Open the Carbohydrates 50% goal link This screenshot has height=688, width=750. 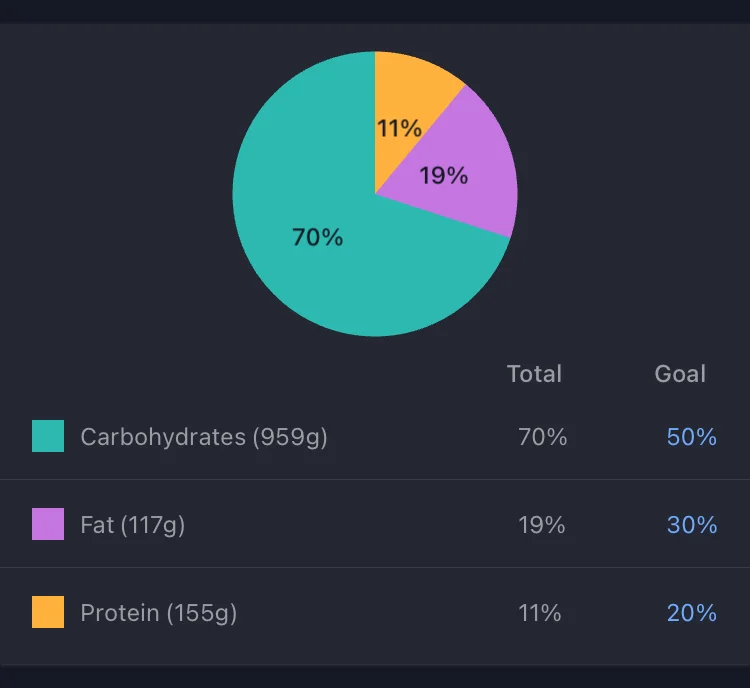pyautogui.click(x=692, y=437)
